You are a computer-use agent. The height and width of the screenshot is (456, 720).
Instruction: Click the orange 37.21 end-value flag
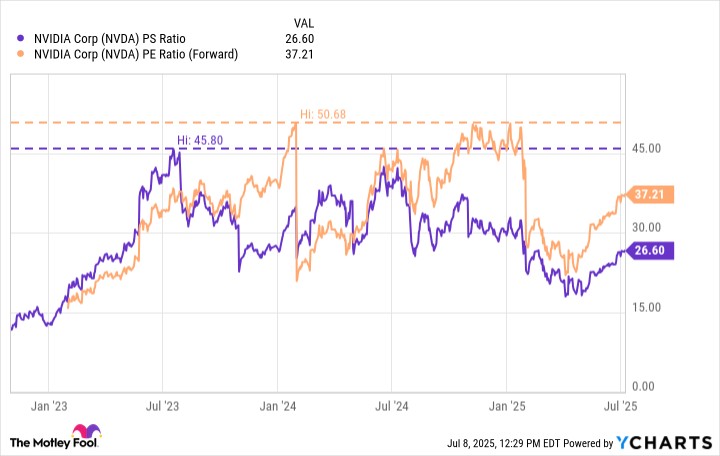649,194
